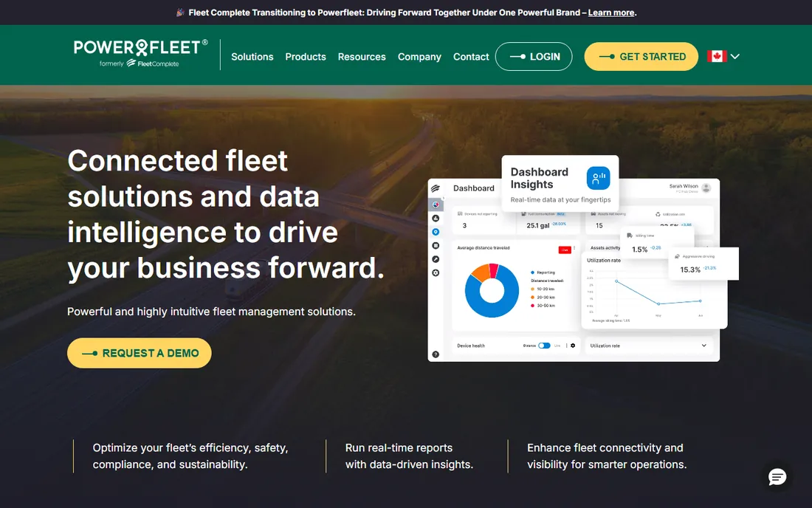Click the formerly FleetComplete text under the logo
Viewport: 812px width, 508px height.
[x=140, y=63]
